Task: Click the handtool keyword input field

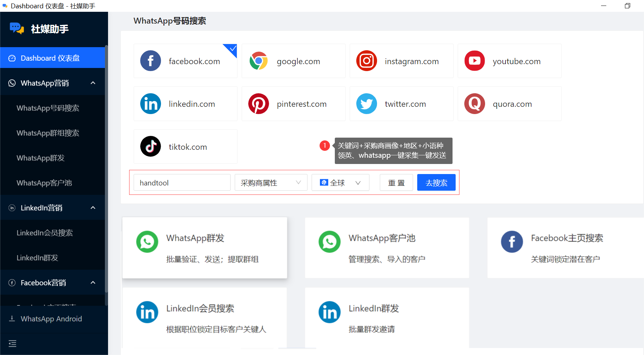Action: [182, 183]
